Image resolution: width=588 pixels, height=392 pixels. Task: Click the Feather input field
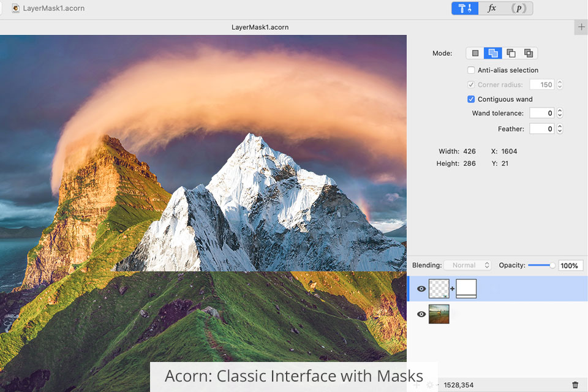(542, 129)
